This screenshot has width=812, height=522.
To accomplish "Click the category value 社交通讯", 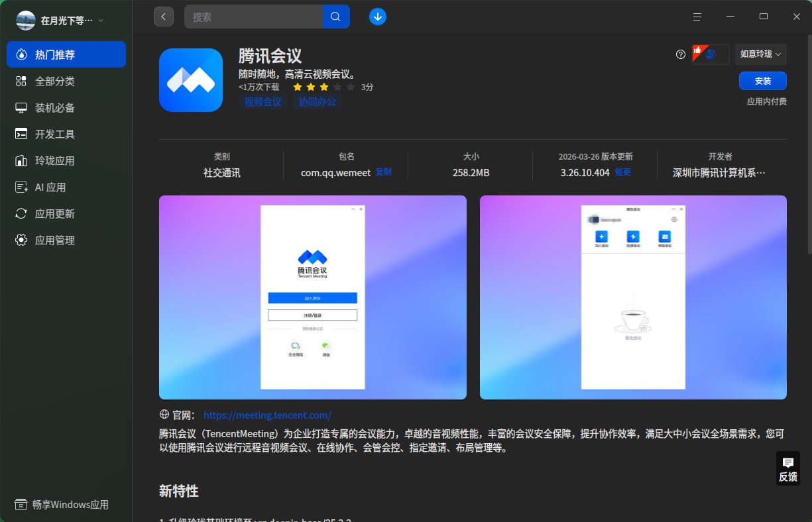I will (222, 173).
